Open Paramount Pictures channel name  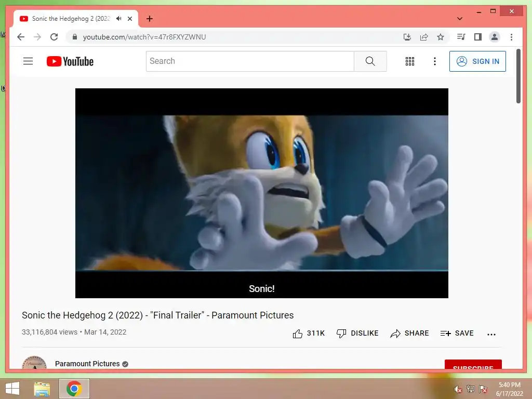click(x=87, y=364)
